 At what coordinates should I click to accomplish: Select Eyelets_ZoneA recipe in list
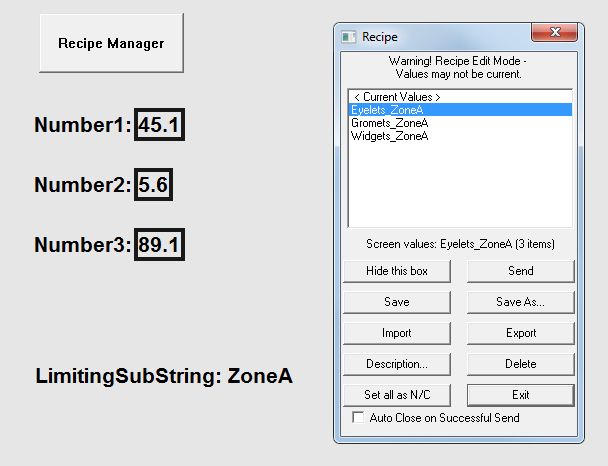click(387, 110)
